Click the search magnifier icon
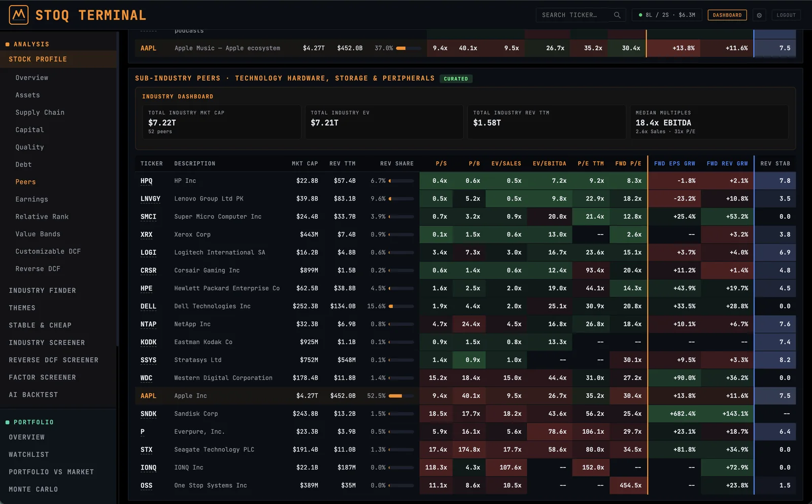Image resolution: width=812 pixels, height=504 pixels. (x=617, y=15)
